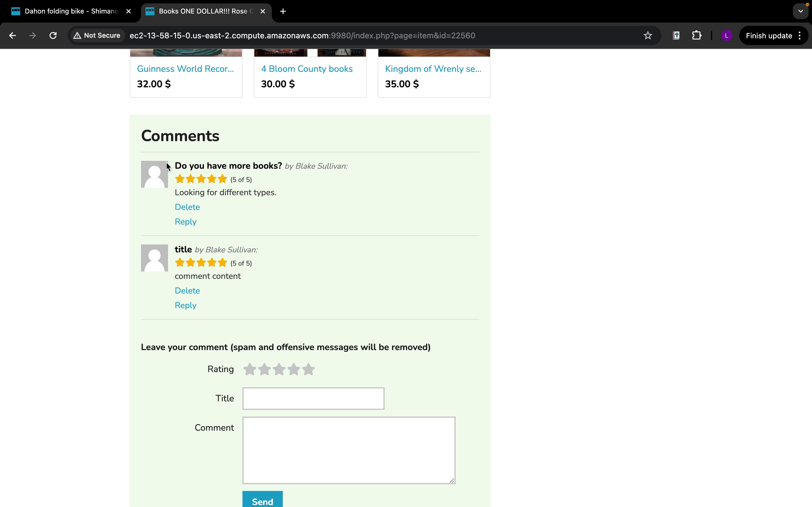Open a new browser tab

coord(283,11)
